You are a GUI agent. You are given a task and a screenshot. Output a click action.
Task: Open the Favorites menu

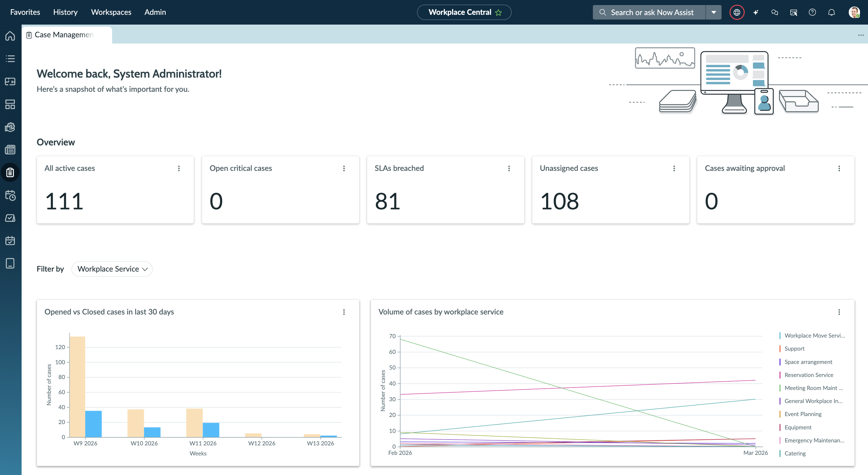pos(25,12)
